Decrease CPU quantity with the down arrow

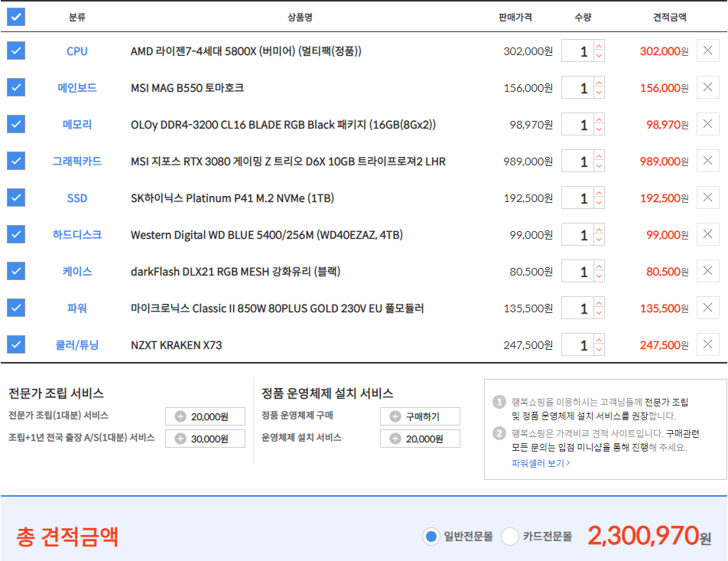(x=599, y=56)
